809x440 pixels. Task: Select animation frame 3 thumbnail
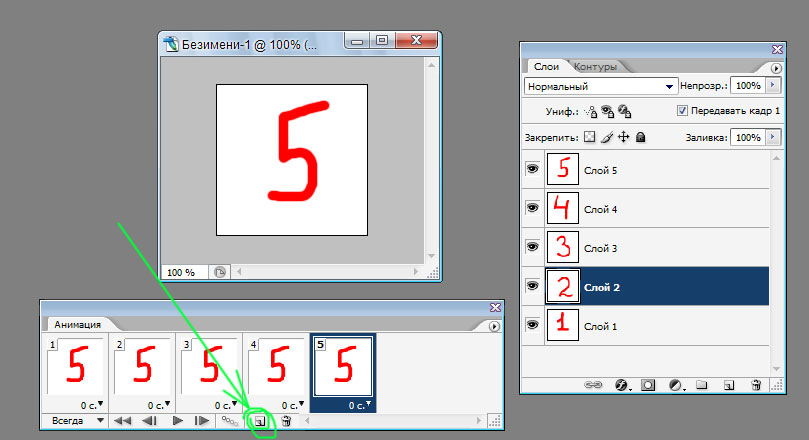click(x=209, y=367)
